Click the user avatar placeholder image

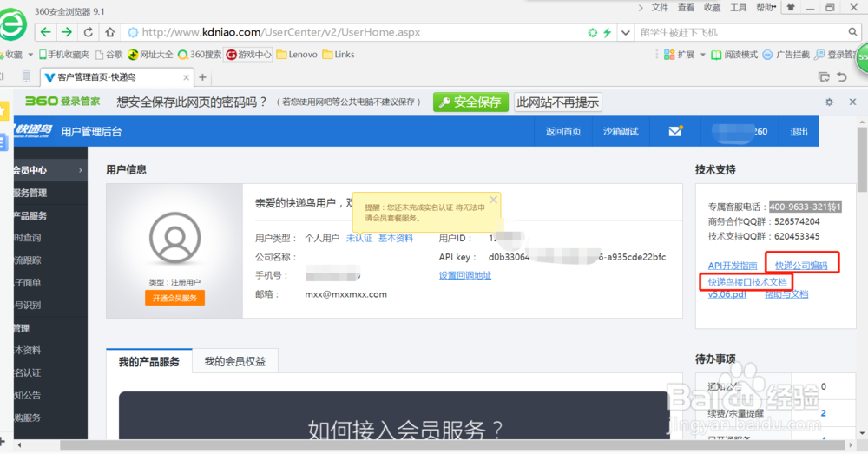[175, 238]
